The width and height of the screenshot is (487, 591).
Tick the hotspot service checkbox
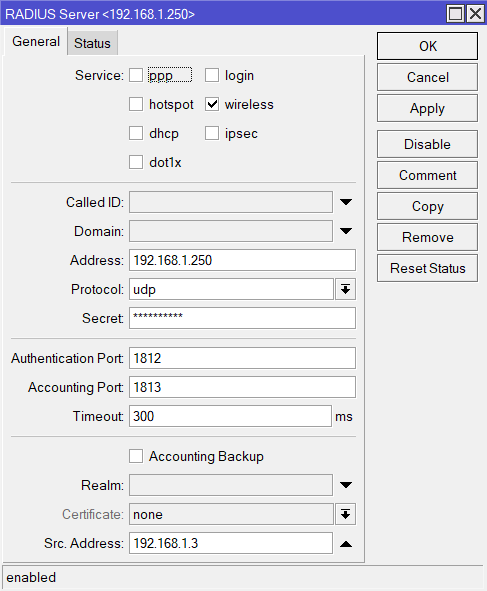136,104
